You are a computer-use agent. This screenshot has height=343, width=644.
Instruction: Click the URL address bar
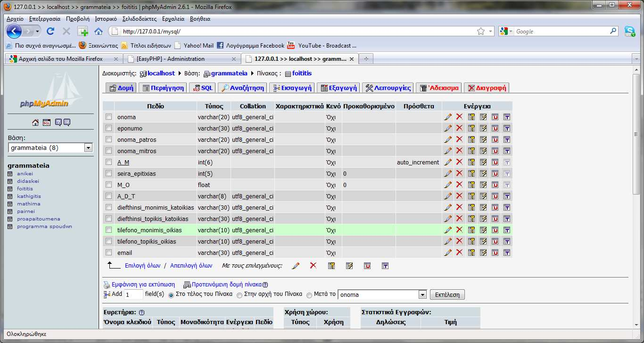297,32
